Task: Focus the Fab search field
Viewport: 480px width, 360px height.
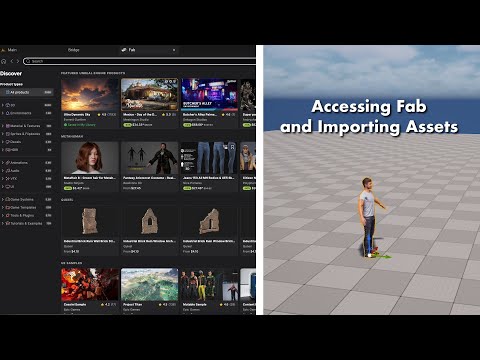Action: [139, 61]
